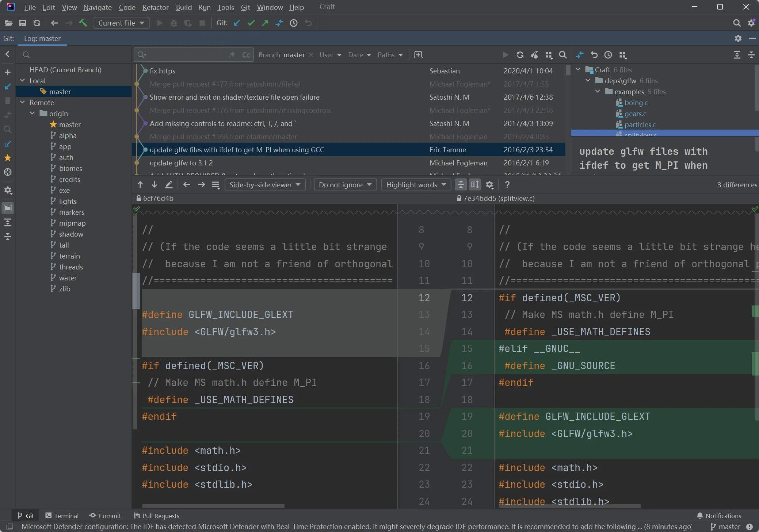Collapse the examples folder in file tree
This screenshot has height=532, width=759.
(598, 91)
